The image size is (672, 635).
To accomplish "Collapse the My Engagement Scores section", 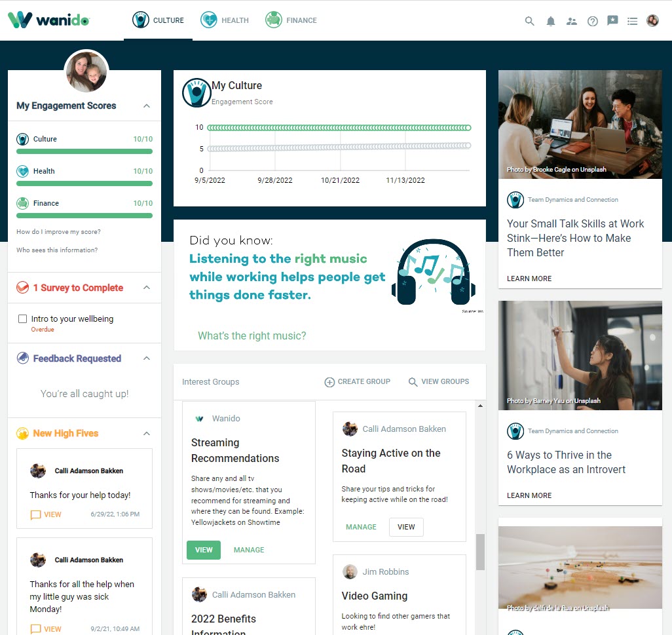I will pyautogui.click(x=147, y=106).
